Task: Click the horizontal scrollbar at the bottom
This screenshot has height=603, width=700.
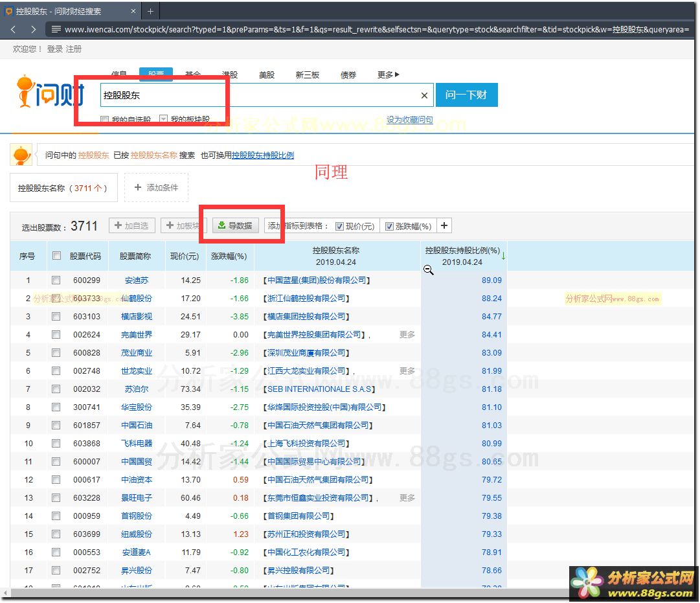Action: pos(290,593)
